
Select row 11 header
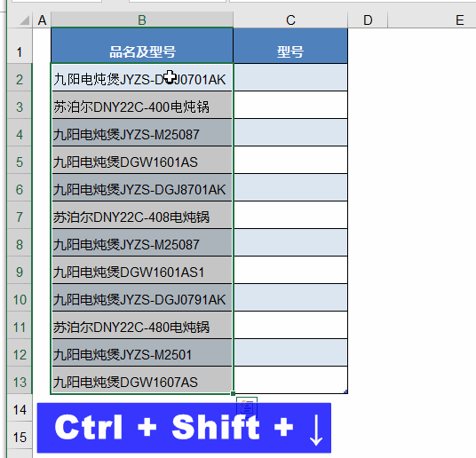[20, 326]
